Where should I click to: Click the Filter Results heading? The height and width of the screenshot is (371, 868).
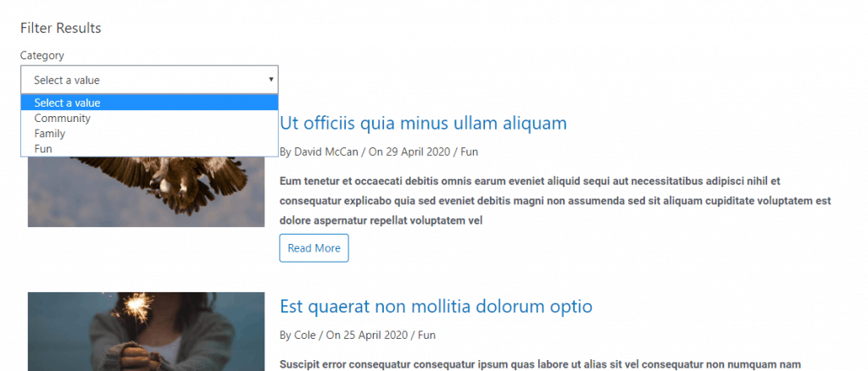tap(60, 28)
